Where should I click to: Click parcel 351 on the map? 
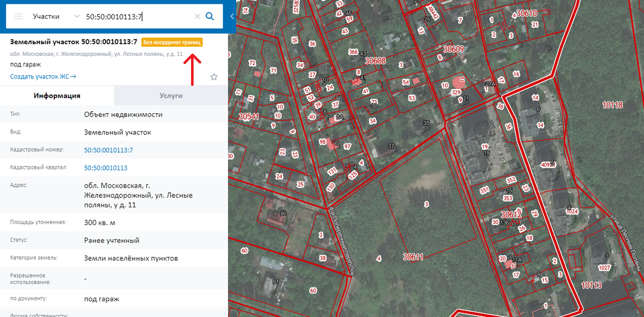click(x=485, y=190)
